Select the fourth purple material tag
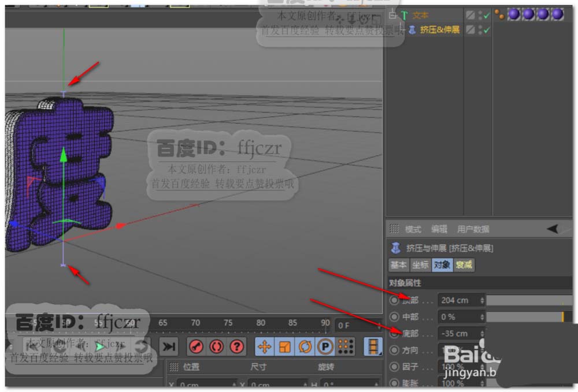 [x=557, y=14]
